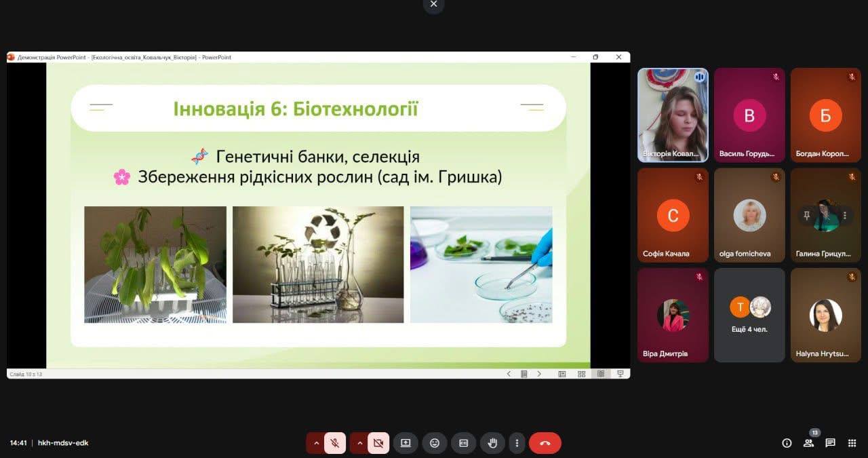Viewport: 868px width, 458px height.
Task: Expand video settings arrow next to camera
Action: [x=359, y=443]
